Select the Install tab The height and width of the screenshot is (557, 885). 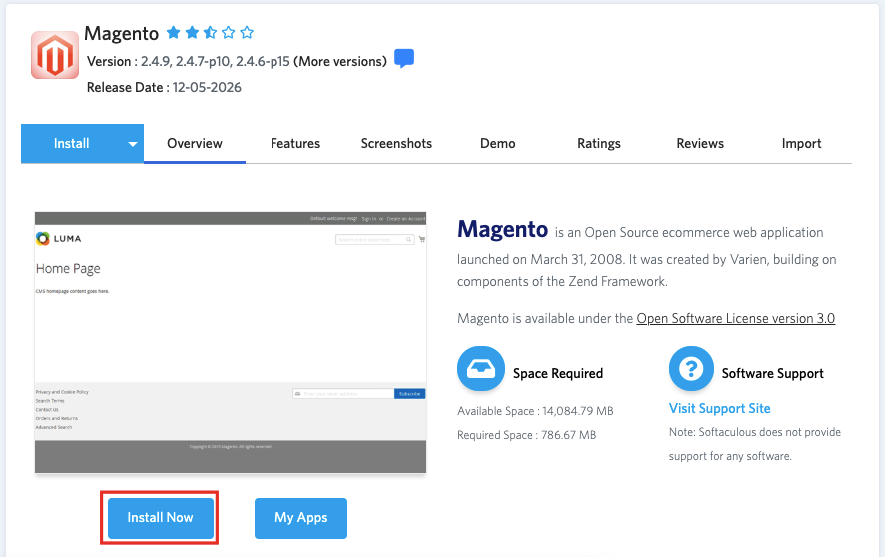click(72, 144)
